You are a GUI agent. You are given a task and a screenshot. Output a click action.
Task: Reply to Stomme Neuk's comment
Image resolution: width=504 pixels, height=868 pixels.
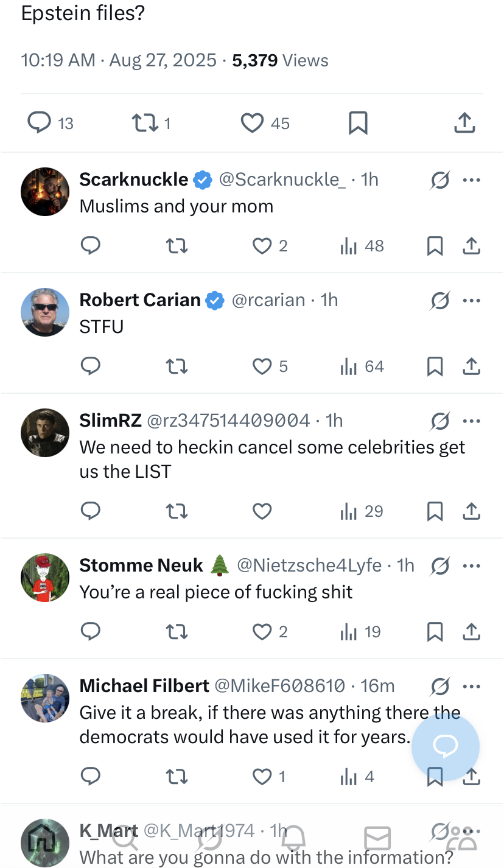(x=91, y=632)
